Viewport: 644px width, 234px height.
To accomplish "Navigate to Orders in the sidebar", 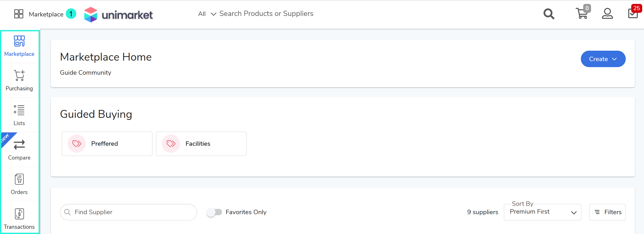I will (19, 184).
